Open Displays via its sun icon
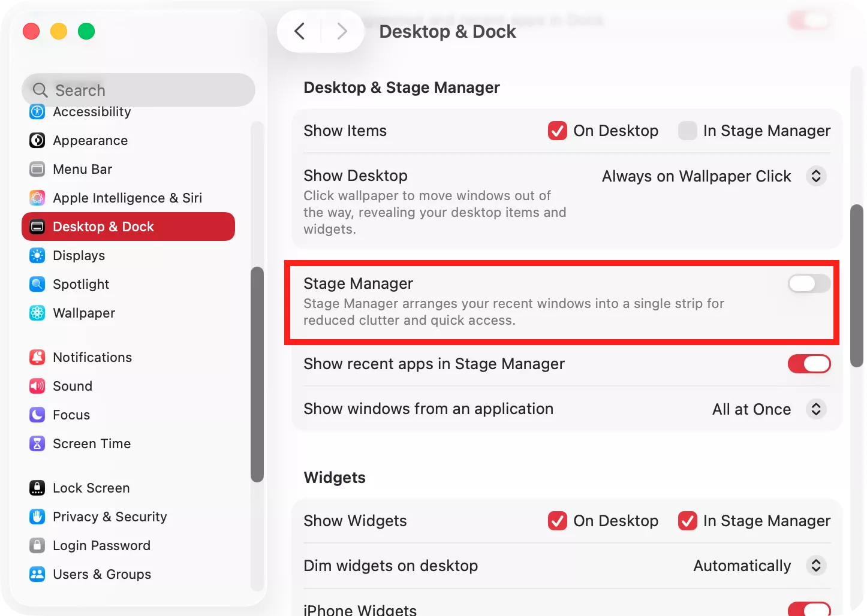The height and width of the screenshot is (616, 867). pos(37,255)
